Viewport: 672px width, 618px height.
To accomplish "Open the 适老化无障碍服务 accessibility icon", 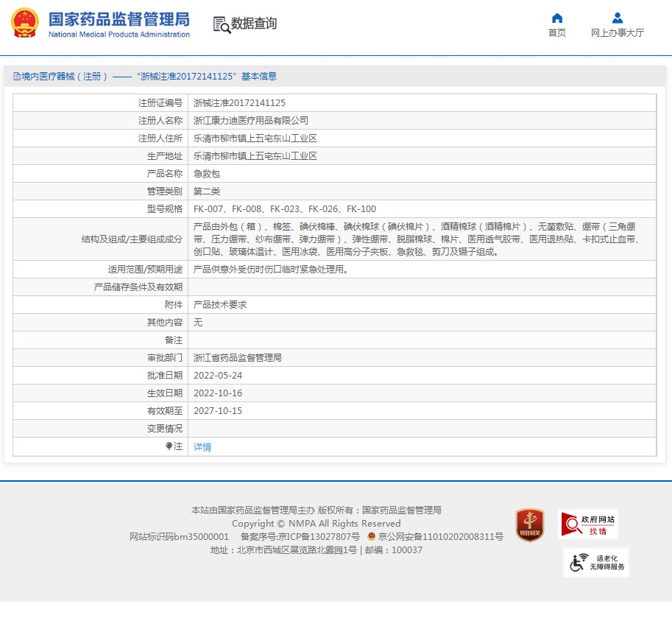I will click(595, 562).
